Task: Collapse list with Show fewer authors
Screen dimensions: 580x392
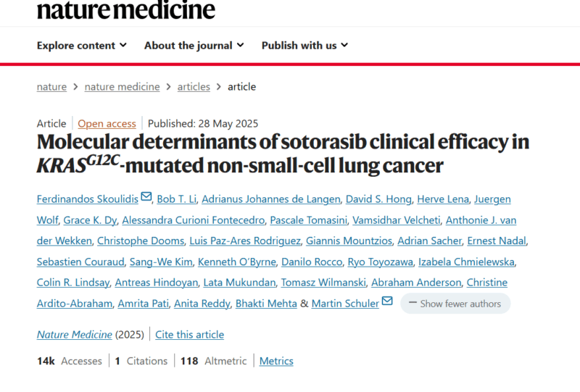Action: point(455,304)
